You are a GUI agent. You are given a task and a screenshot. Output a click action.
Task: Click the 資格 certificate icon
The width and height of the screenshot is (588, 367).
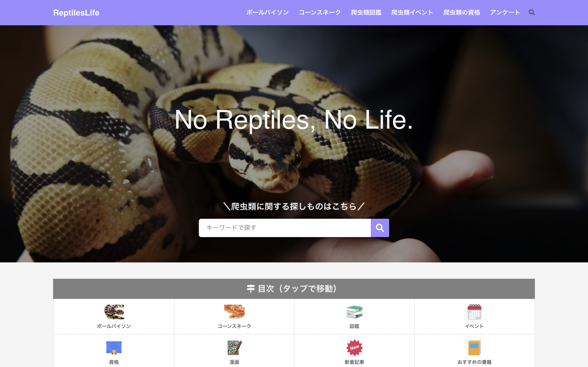pyautogui.click(x=114, y=348)
